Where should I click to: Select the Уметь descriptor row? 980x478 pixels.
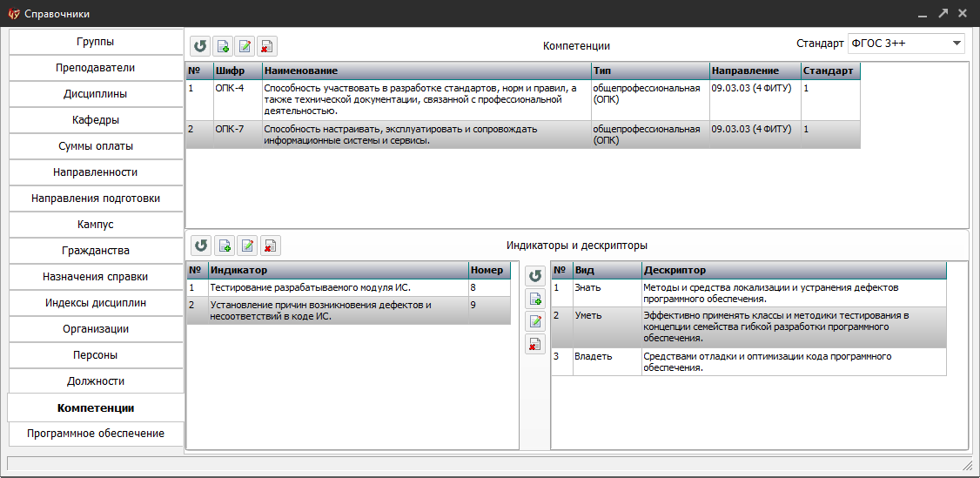click(748, 327)
